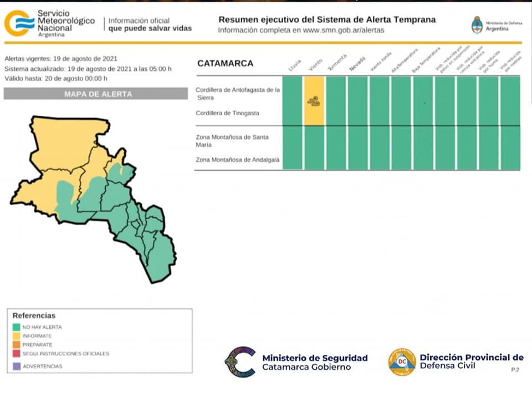
Task: Click the Defensa Civil DC badge logo
Action: pyautogui.click(x=402, y=362)
